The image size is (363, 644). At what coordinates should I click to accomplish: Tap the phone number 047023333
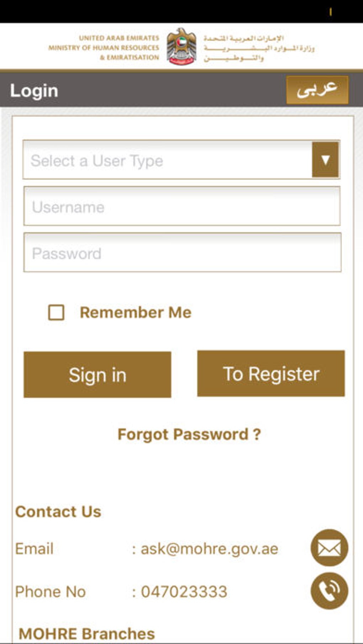(184, 592)
